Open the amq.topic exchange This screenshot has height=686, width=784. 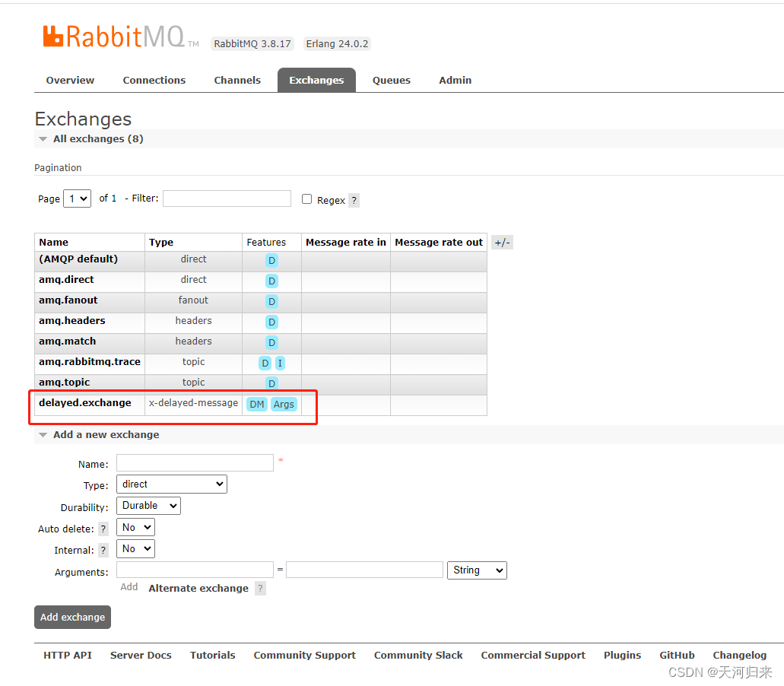click(65, 383)
